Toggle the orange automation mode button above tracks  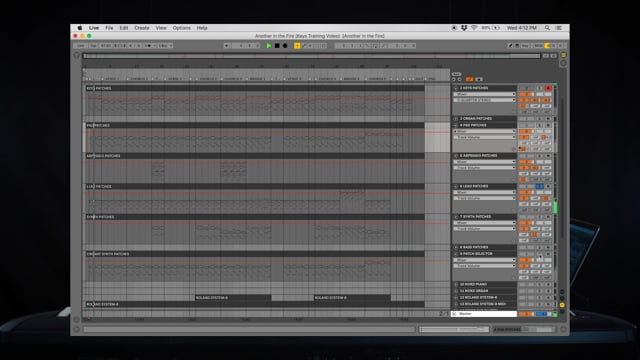pos(469,79)
